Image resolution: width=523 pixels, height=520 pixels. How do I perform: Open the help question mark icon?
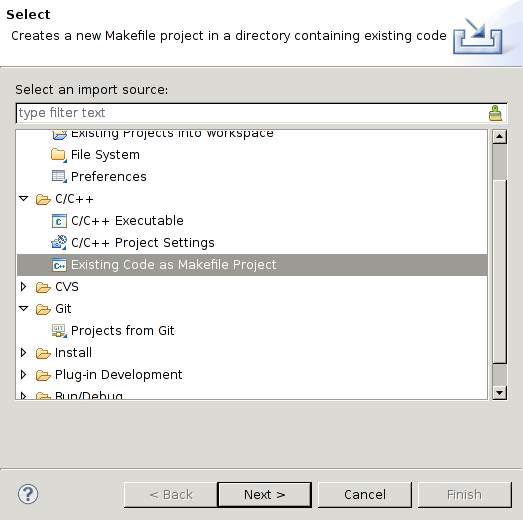[x=28, y=494]
